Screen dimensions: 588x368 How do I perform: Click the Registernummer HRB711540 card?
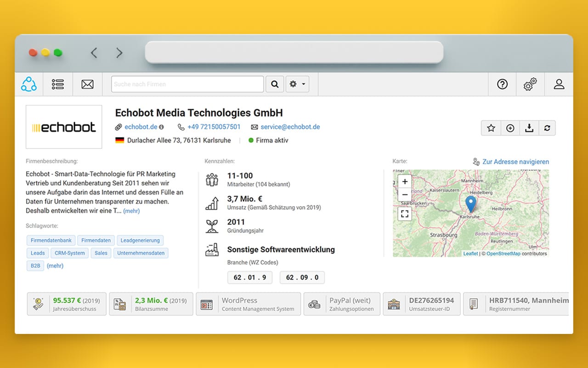point(516,304)
